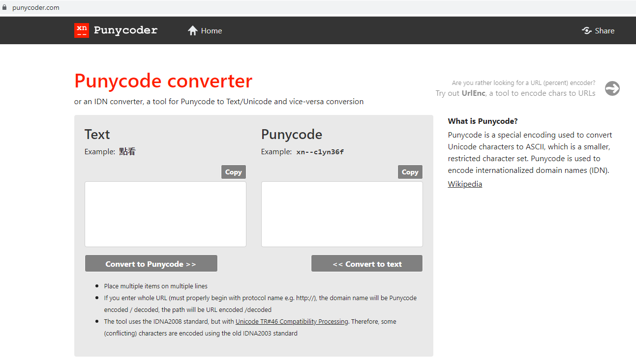
Task: Open the Share menu item
Action: point(598,30)
